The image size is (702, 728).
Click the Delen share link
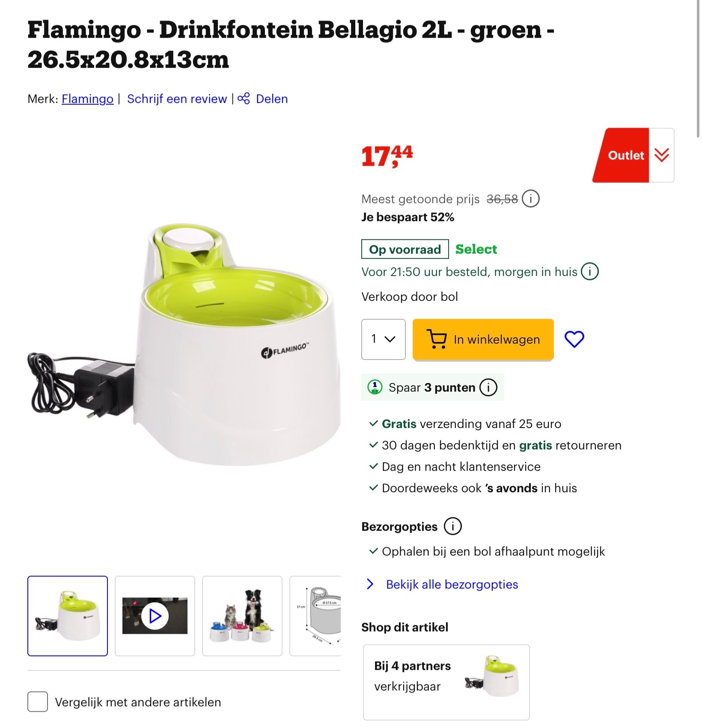272,99
